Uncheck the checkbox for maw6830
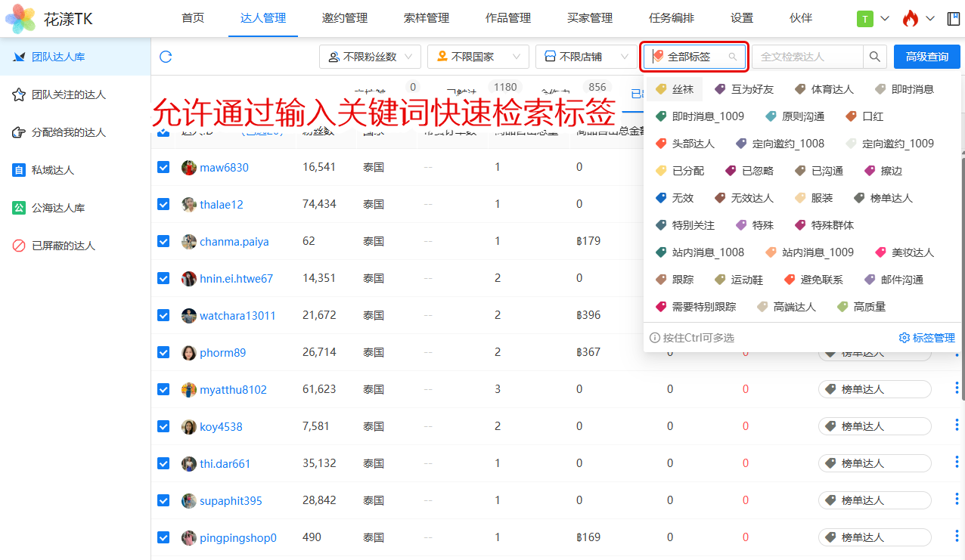 (x=163, y=167)
